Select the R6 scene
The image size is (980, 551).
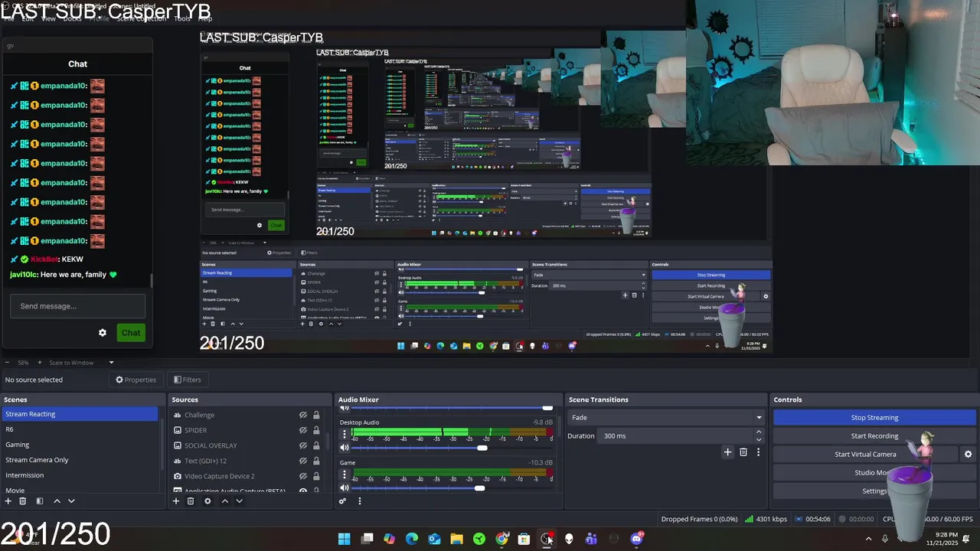click(x=80, y=429)
